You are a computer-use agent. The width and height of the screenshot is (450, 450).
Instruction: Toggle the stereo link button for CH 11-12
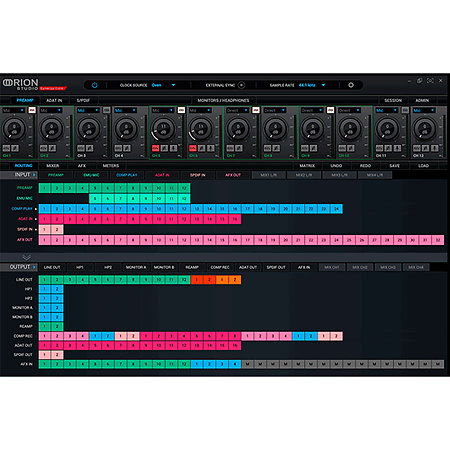tap(405, 110)
